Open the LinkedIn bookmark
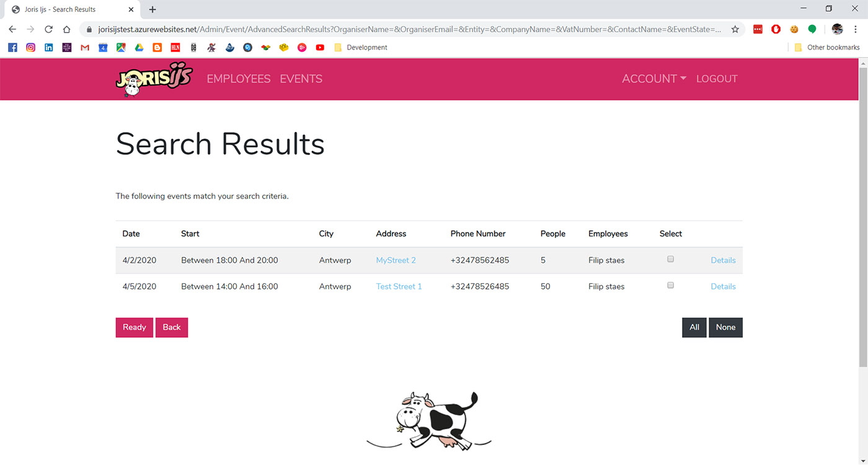868x465 pixels. [48, 47]
